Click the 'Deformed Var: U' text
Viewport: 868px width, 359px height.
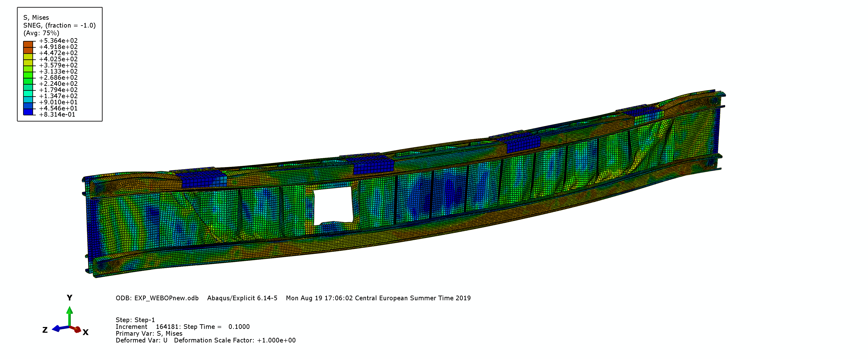click(x=142, y=340)
